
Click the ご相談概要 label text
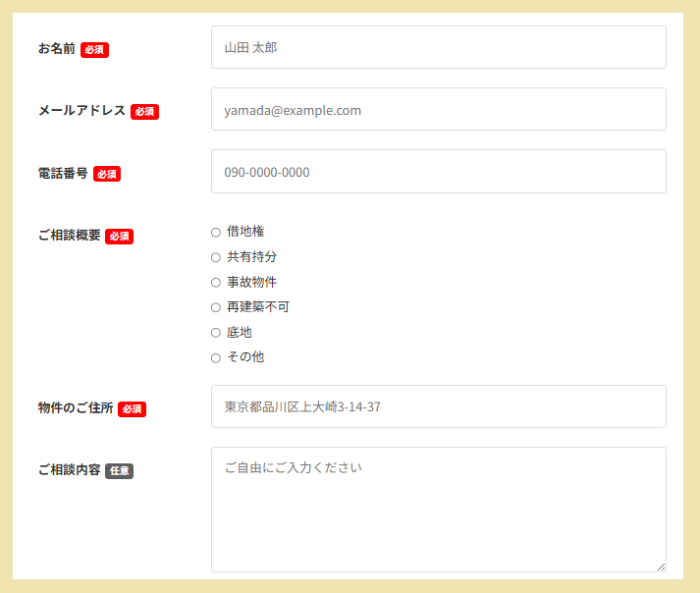(69, 236)
